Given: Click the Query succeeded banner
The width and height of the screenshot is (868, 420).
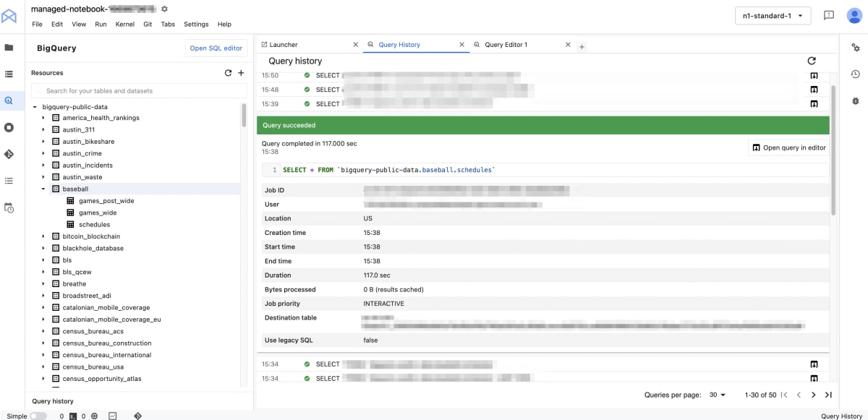Looking at the screenshot, I should click(x=542, y=126).
